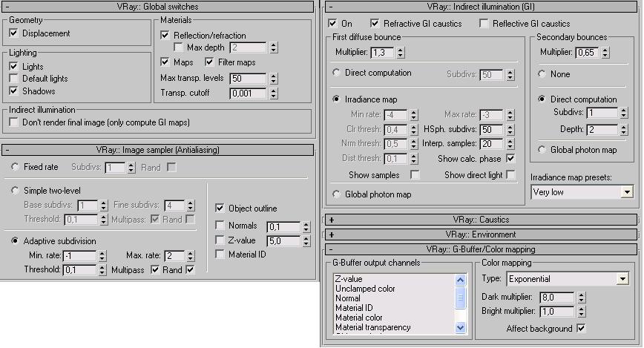
Task: Click adaptive subdivision Max. rate spinner
Action: (x=191, y=256)
